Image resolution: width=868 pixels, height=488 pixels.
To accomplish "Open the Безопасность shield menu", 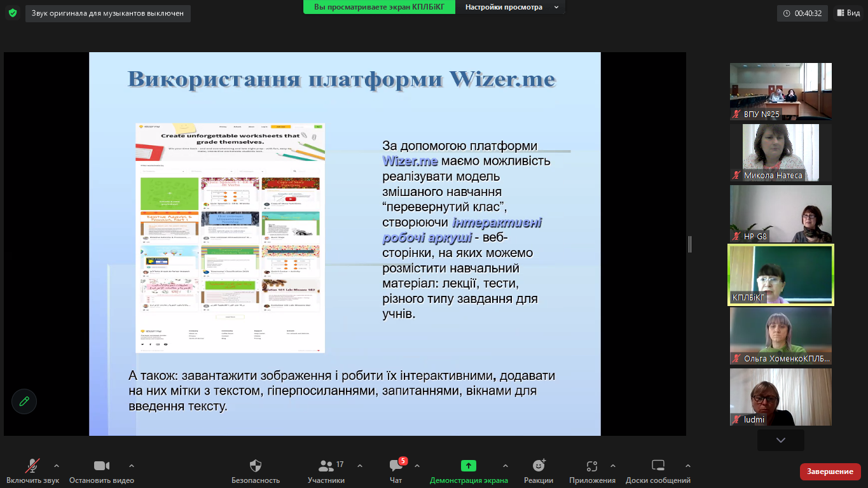I will pyautogui.click(x=256, y=471).
